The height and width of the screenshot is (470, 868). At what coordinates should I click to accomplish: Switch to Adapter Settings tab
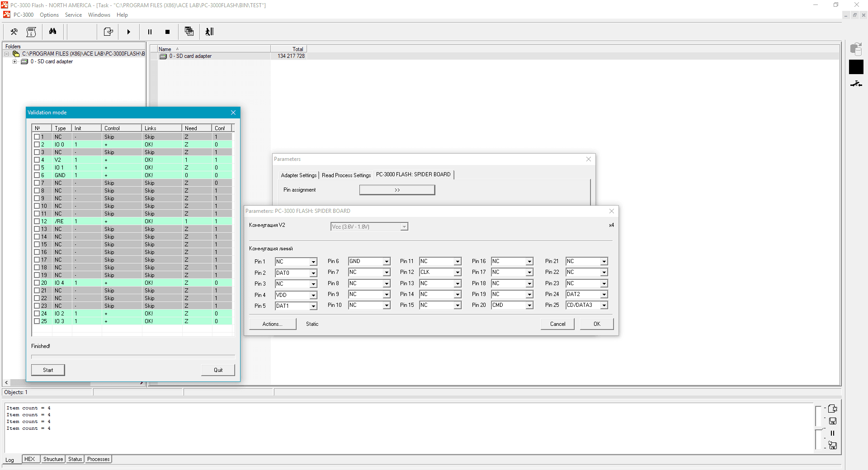(x=298, y=175)
